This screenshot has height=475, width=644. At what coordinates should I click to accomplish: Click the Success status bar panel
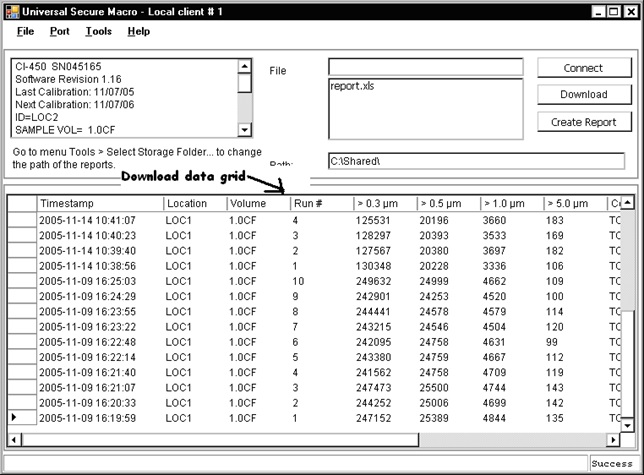tap(612, 464)
